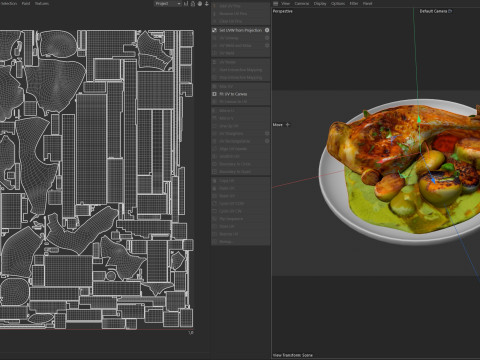Open the viewport View menu
480x360 pixels.
[x=285, y=4]
